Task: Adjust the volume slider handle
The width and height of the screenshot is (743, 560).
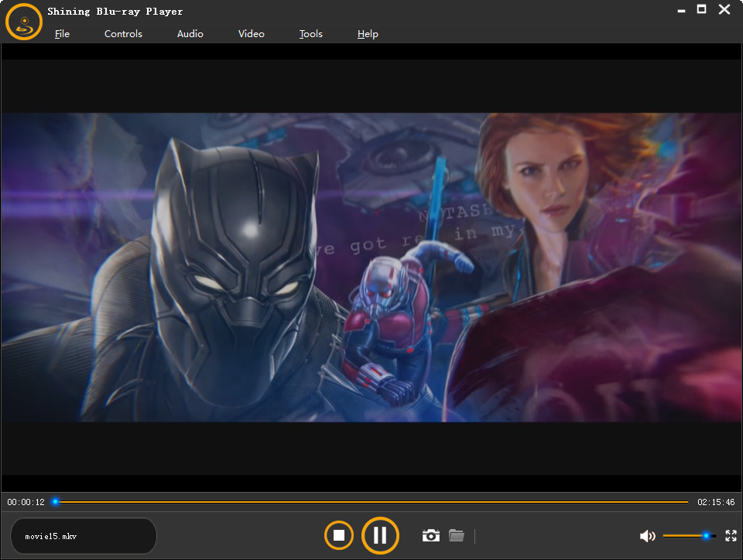Action: pyautogui.click(x=706, y=536)
